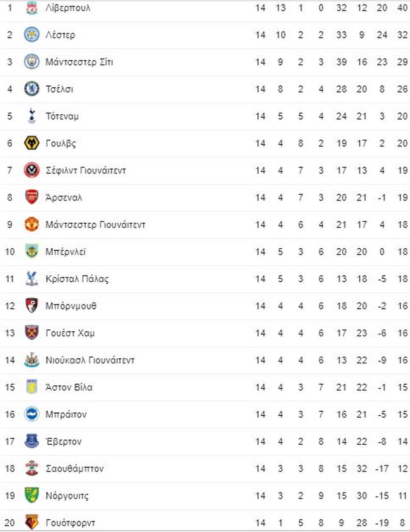Open the Άστον Βίλα team link
This screenshot has width=410, height=532.
coord(69,387)
